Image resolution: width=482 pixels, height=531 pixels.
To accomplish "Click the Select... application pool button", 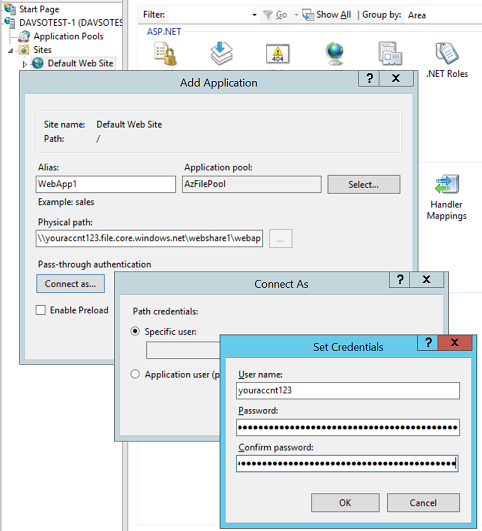I will pyautogui.click(x=364, y=185).
